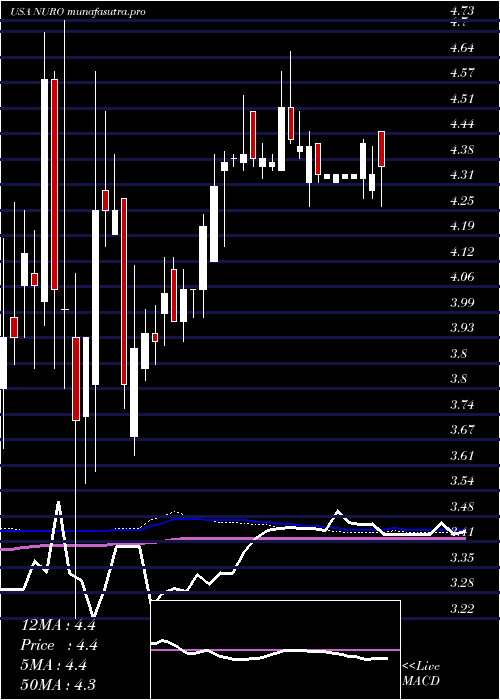Click the 'USA NURO munafasutra.pro' chart title
Viewport: 500px width, 700px height.
[x=78, y=12]
